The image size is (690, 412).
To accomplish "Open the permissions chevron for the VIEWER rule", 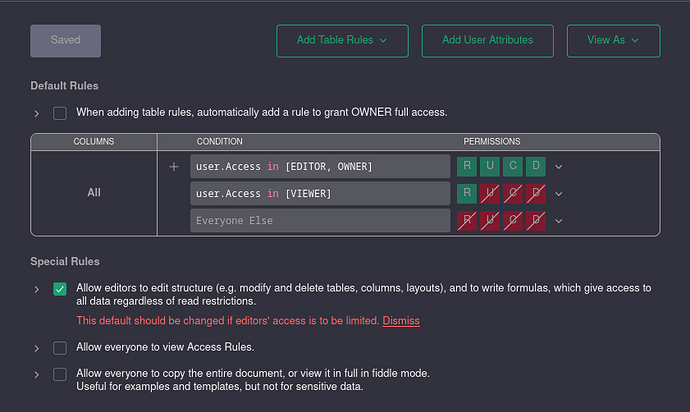I will [x=558, y=194].
